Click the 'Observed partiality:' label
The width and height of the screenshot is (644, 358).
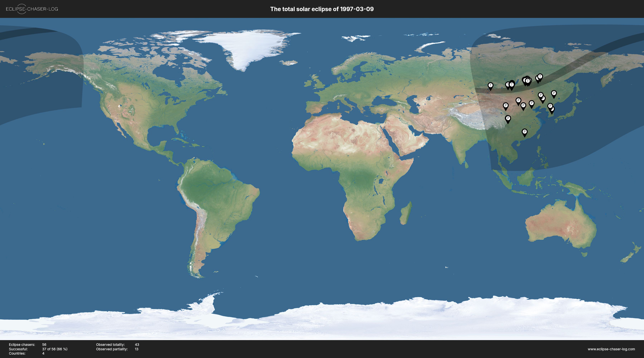pos(112,349)
